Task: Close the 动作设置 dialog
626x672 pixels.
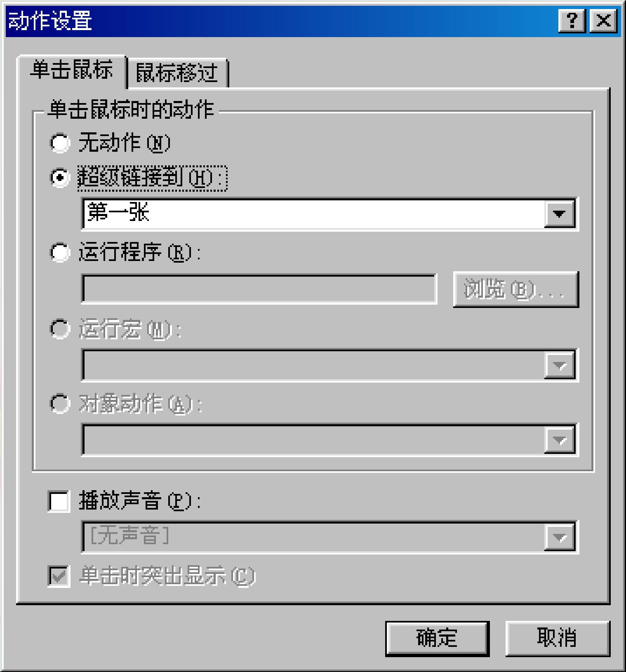Action: click(603, 21)
